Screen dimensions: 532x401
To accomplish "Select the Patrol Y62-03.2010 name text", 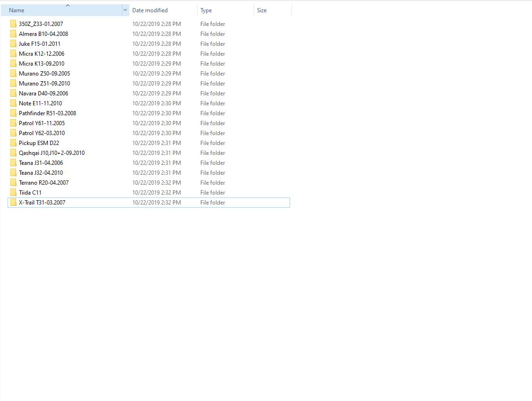I will (42, 133).
